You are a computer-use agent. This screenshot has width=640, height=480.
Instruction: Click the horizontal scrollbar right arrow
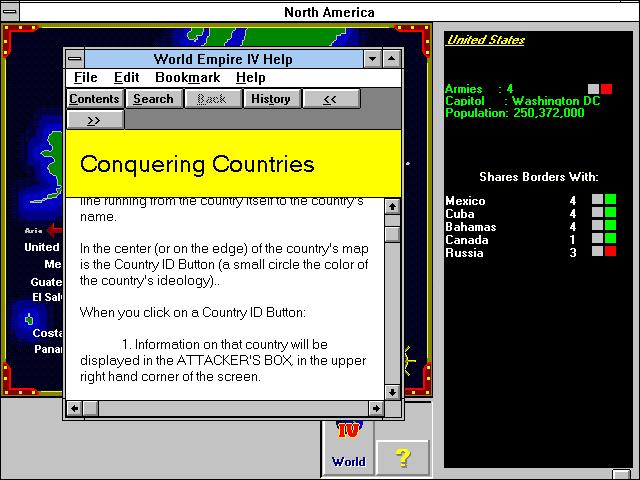coord(376,408)
